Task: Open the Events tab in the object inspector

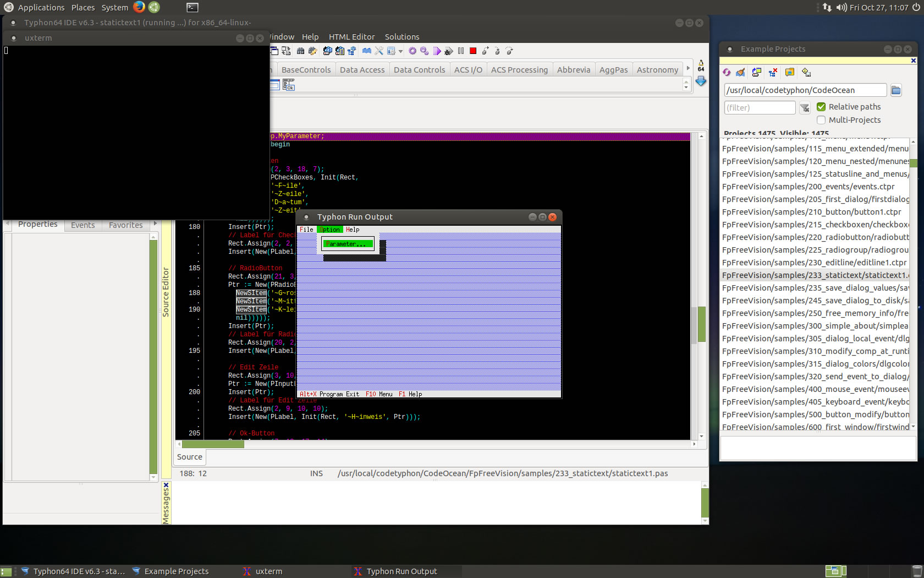Action: click(x=82, y=225)
